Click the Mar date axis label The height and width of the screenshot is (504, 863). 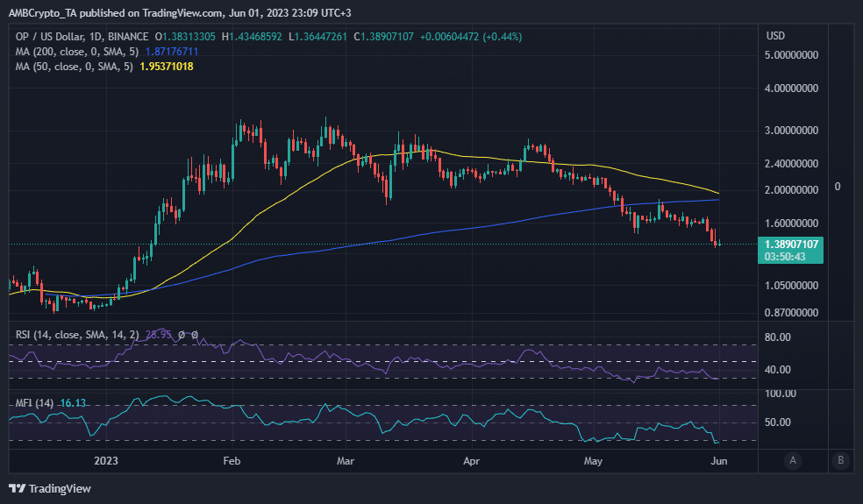click(346, 461)
